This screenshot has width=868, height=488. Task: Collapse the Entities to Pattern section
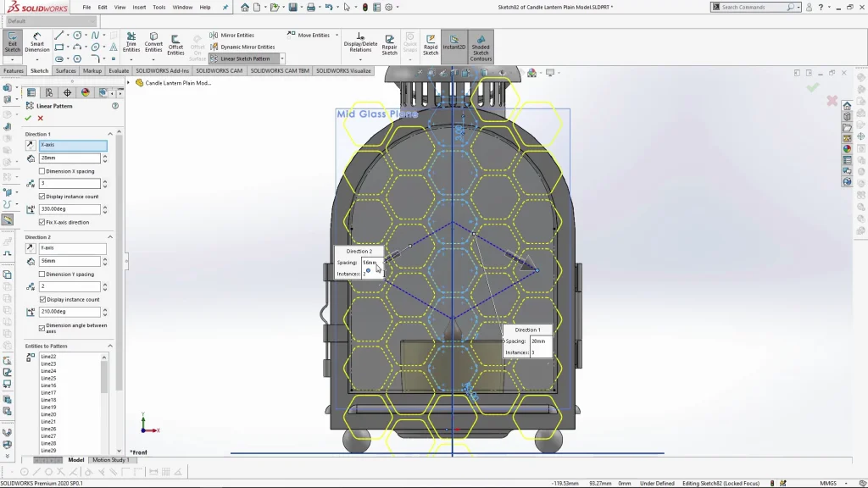(109, 346)
